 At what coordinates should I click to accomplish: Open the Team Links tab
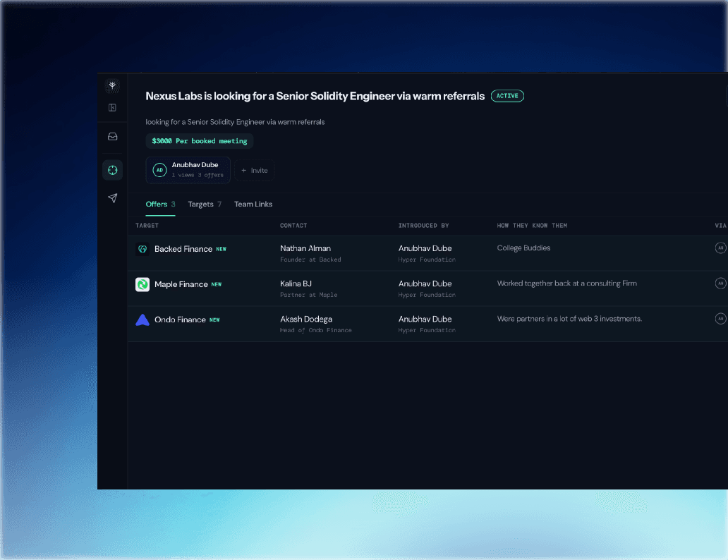tap(253, 205)
